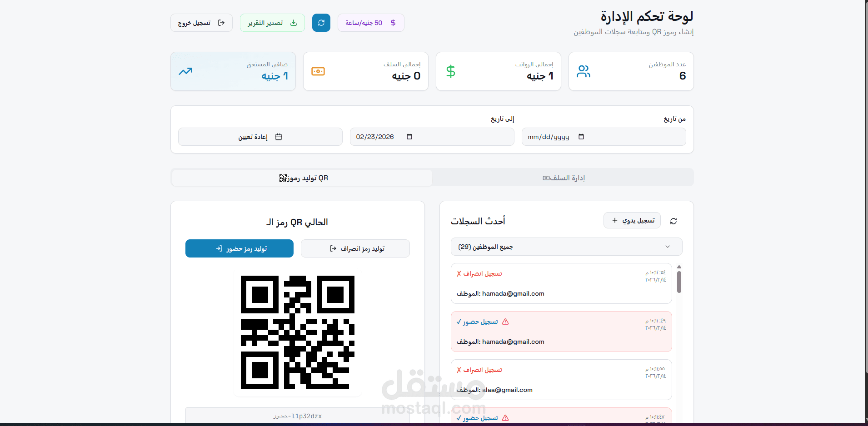
Task: Open the جميع الموظفين (29) dropdown
Action: [567, 247]
